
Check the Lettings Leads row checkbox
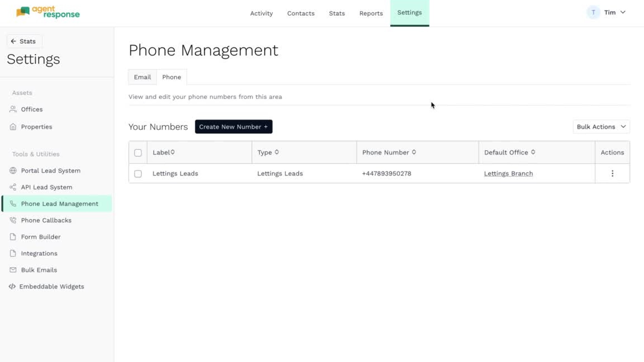point(138,174)
